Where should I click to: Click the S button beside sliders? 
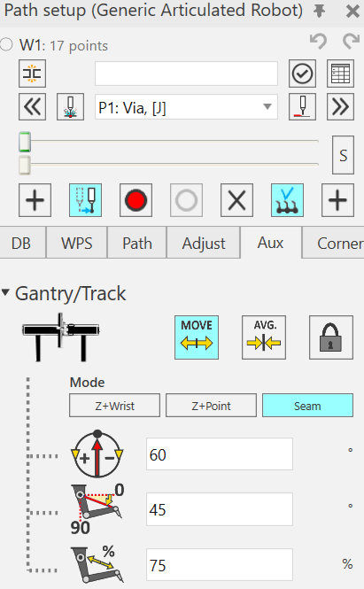pos(343,155)
